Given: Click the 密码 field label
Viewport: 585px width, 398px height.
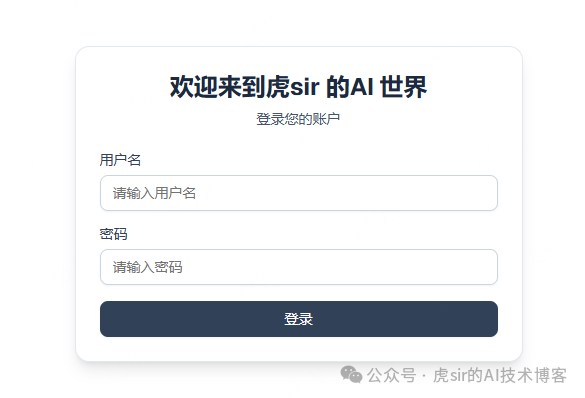Looking at the screenshot, I should coord(113,234).
